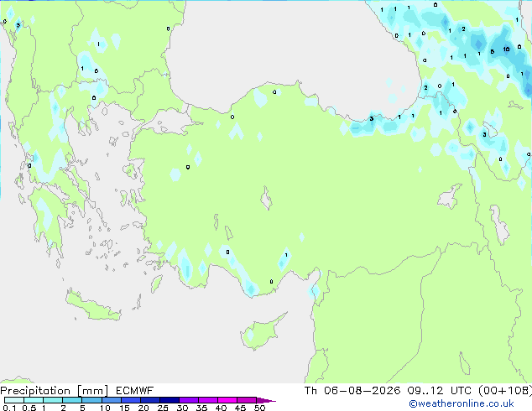Click the legend label "0.5"
Screen dimensions: 532x411
click(29, 408)
